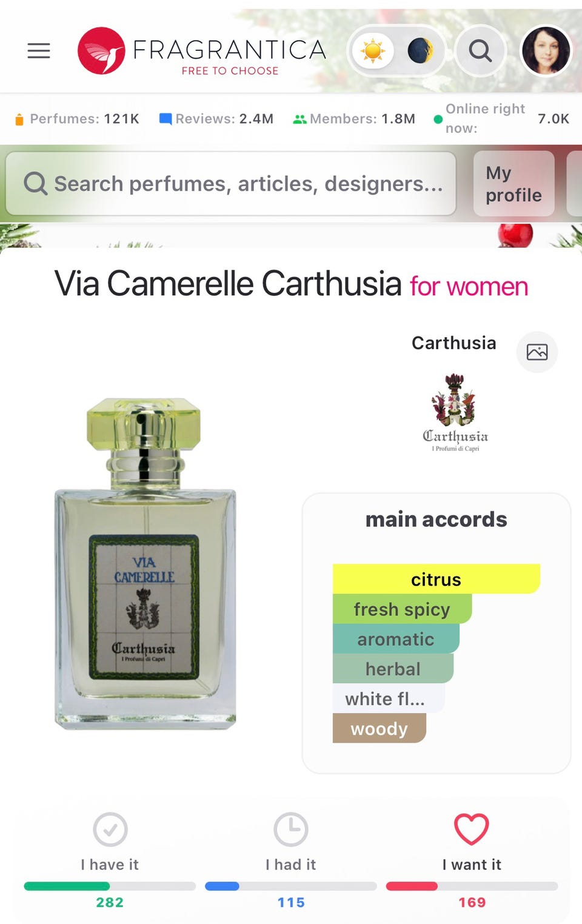
Task: Switch to dark mode moon icon
Action: pos(420,51)
